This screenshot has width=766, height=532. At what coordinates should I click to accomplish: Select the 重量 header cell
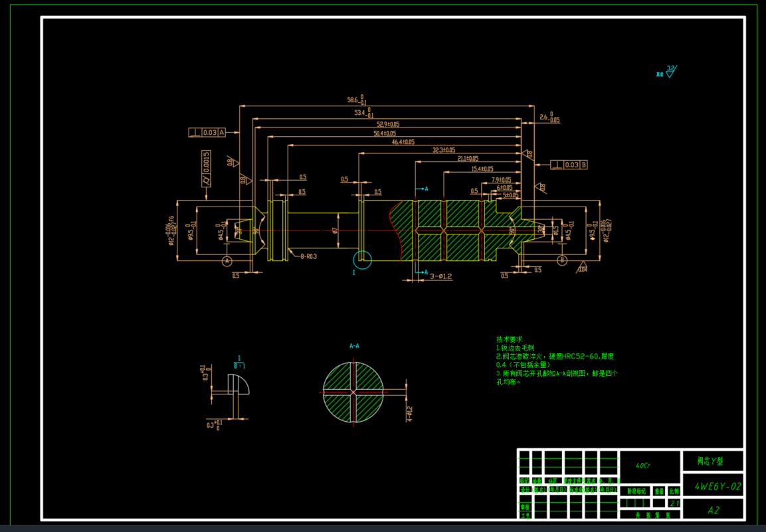click(659, 491)
